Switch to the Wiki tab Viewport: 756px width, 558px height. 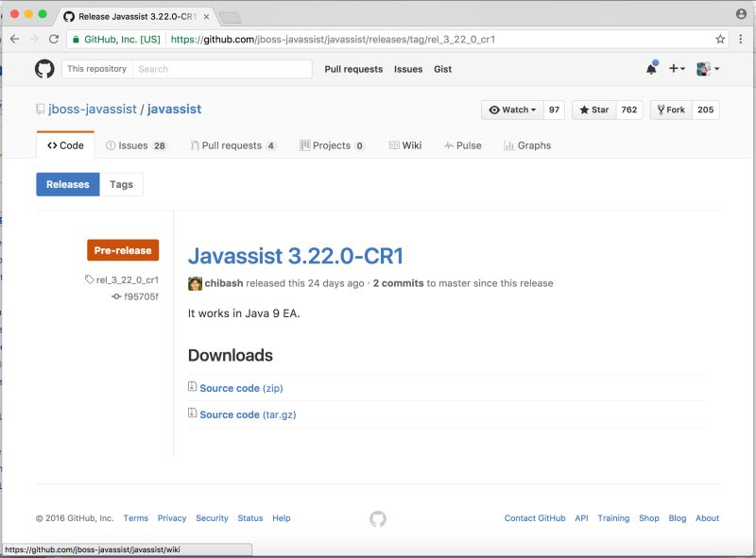pyautogui.click(x=406, y=145)
